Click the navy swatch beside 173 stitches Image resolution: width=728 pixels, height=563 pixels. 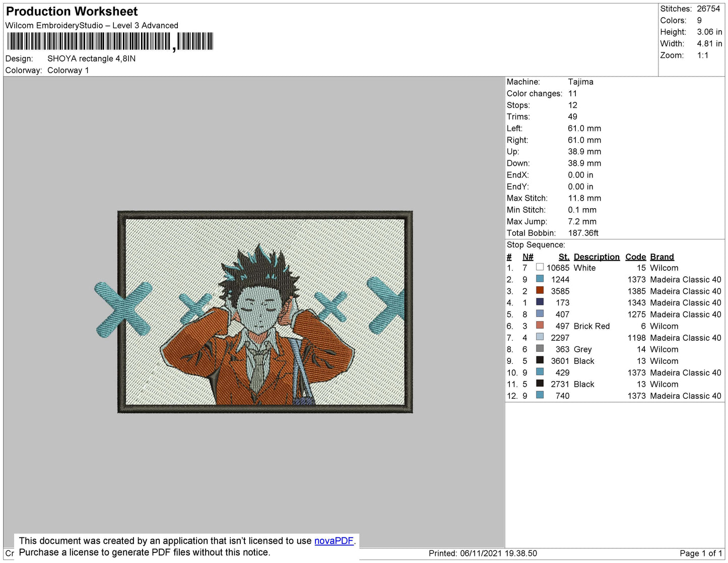(540, 302)
